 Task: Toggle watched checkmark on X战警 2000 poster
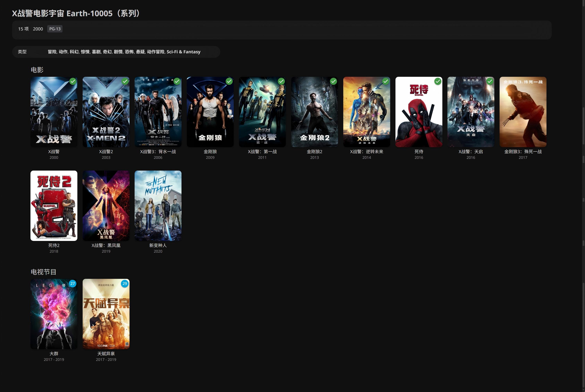click(73, 81)
